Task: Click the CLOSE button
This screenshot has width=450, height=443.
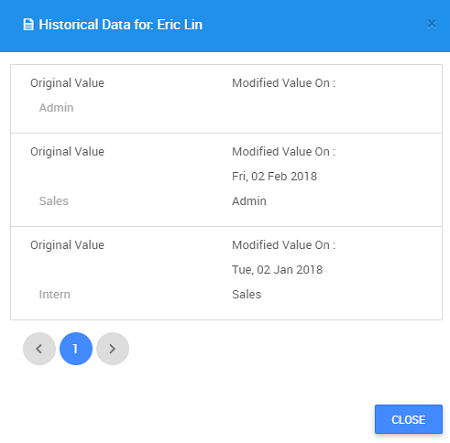Action: 409,419
